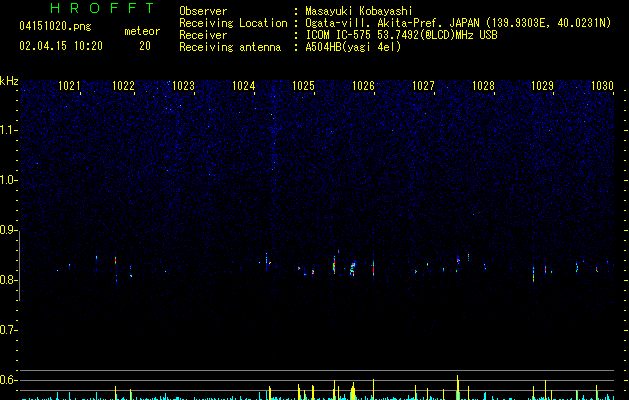Click the 0.7 frequency axis label
This screenshot has width=629, height=400.
9,330
